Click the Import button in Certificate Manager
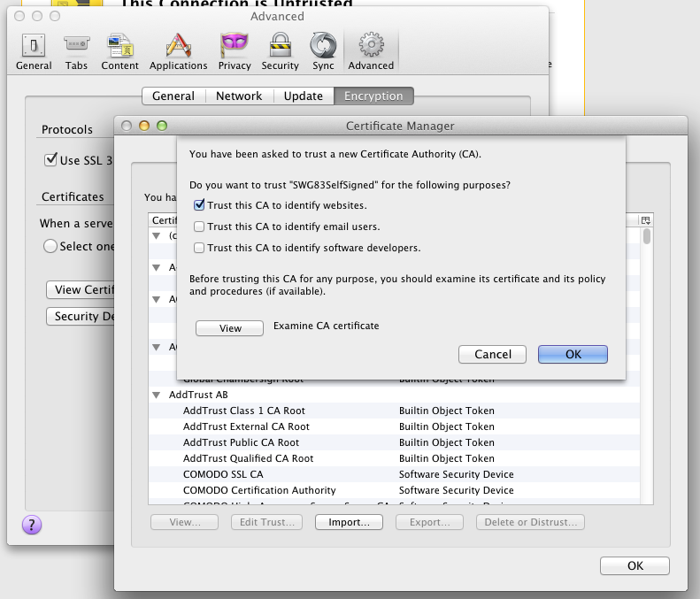This screenshot has height=599, width=700. point(349,522)
